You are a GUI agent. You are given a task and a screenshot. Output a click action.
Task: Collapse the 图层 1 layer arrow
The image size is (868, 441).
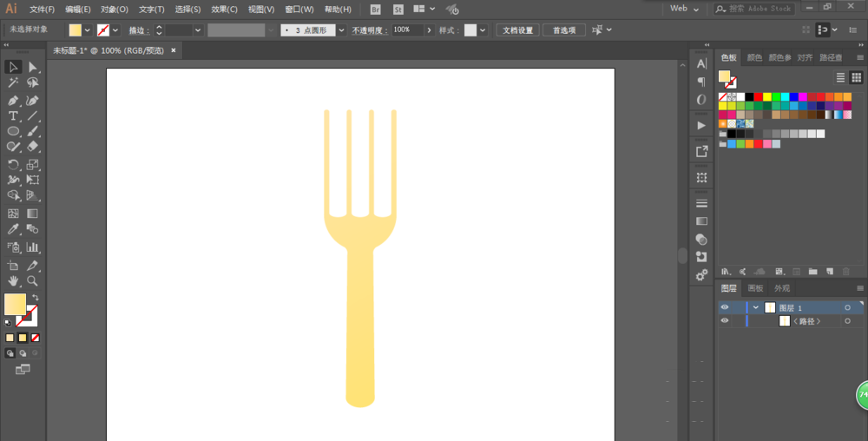756,307
